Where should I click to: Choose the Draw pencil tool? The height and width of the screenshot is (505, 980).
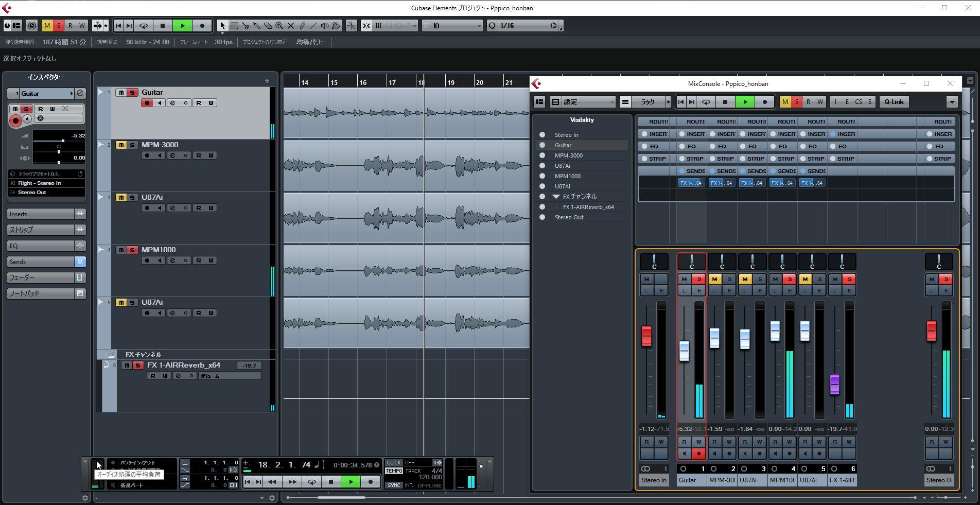coord(302,26)
